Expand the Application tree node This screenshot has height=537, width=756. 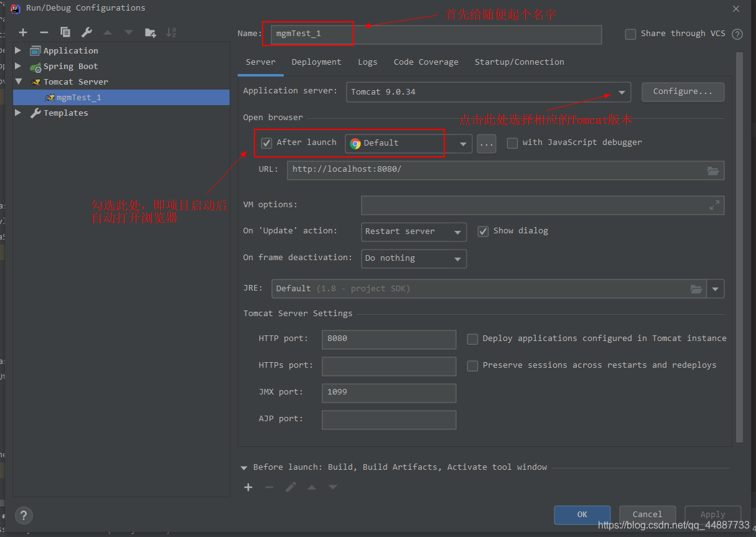click(x=18, y=50)
